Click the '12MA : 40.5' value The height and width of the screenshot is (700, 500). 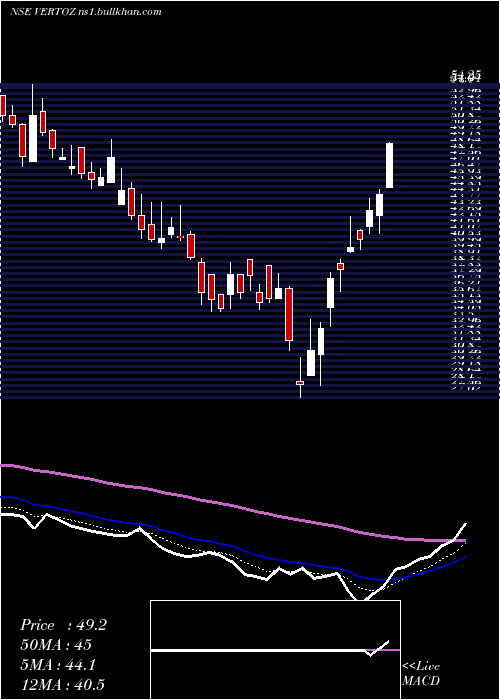pos(63,685)
